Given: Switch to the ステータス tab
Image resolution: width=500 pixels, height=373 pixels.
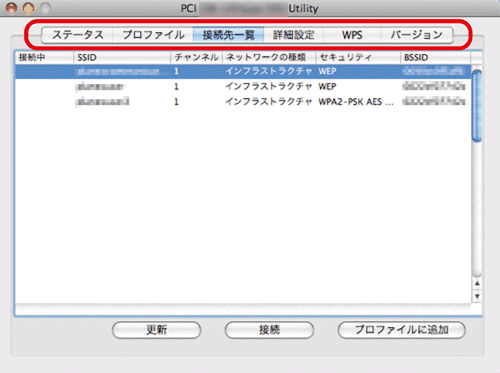Looking at the screenshot, I should point(77,35).
